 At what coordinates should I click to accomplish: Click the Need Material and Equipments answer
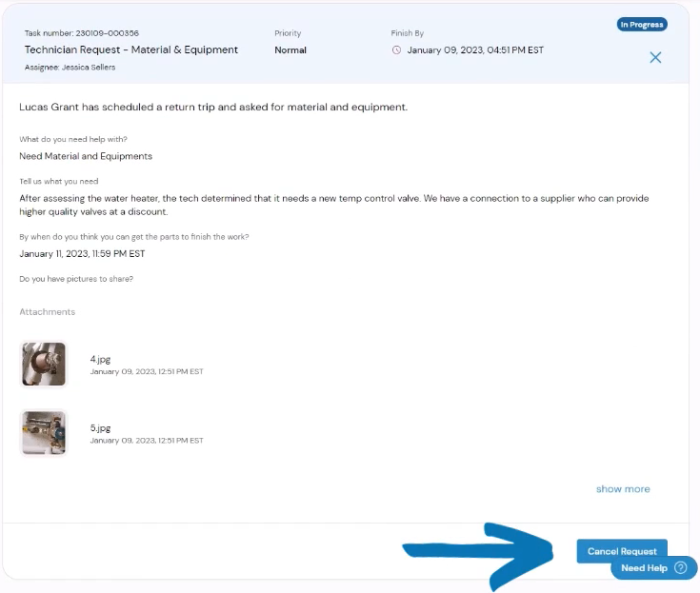[x=86, y=156]
